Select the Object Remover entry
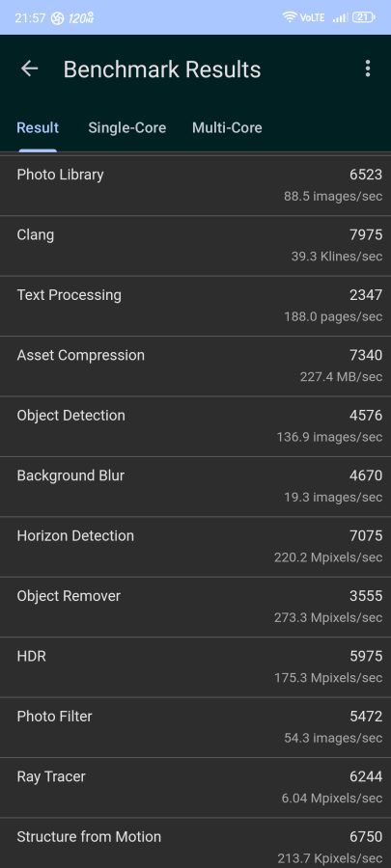Screen dimensions: 391x868 click(x=195, y=607)
